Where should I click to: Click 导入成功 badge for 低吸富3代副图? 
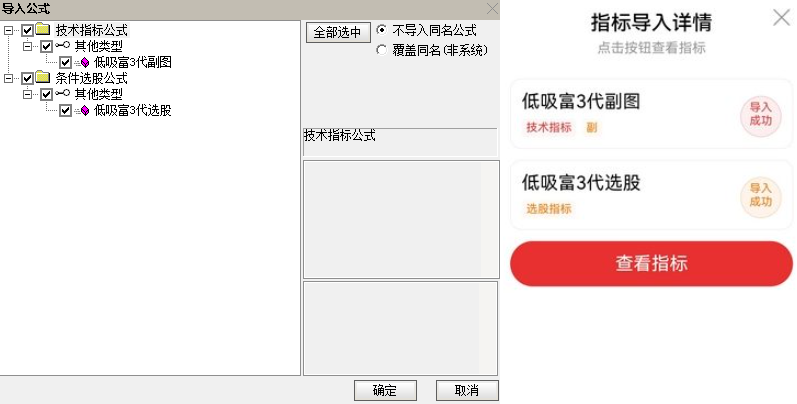(x=760, y=115)
